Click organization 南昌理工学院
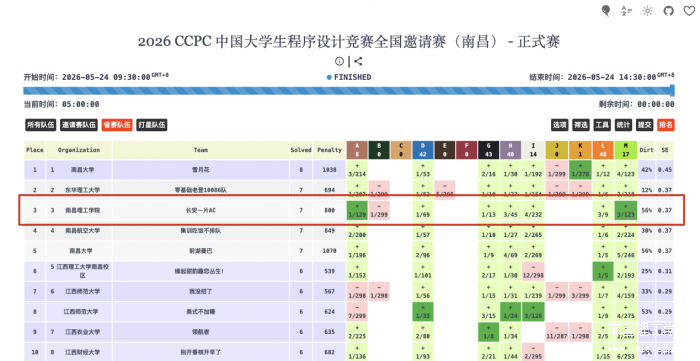 (83, 210)
